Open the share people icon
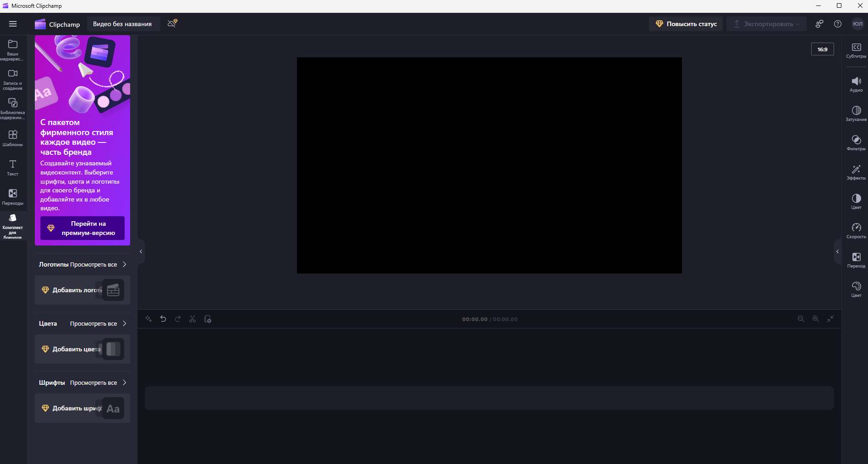This screenshot has height=464, width=868. [x=819, y=24]
